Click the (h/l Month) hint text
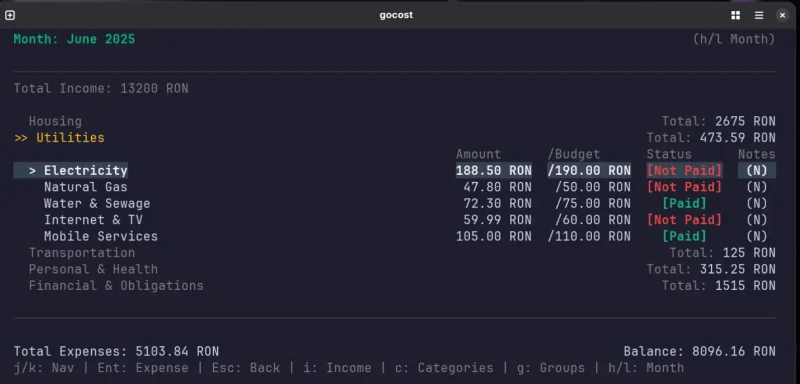This screenshot has height=384, width=800. (734, 39)
